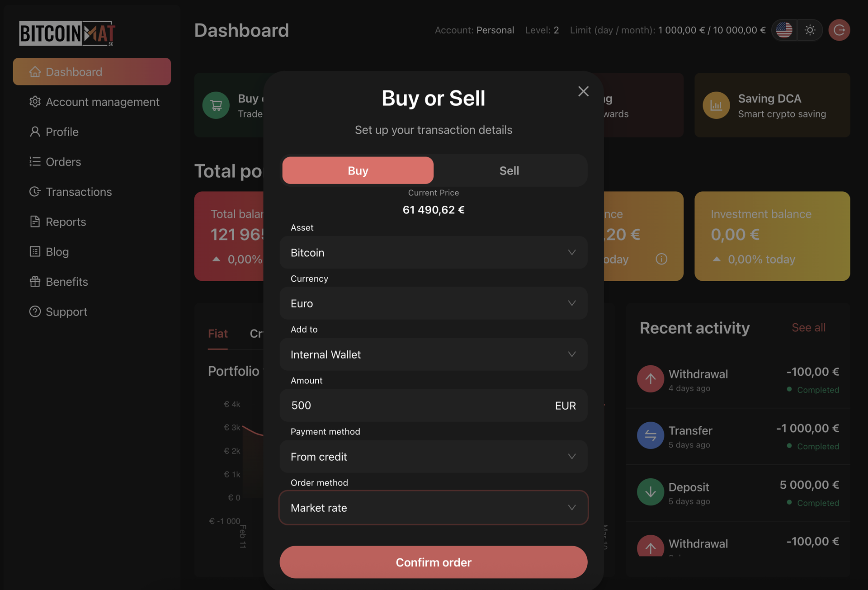Switch to the Fiat tab

217,334
